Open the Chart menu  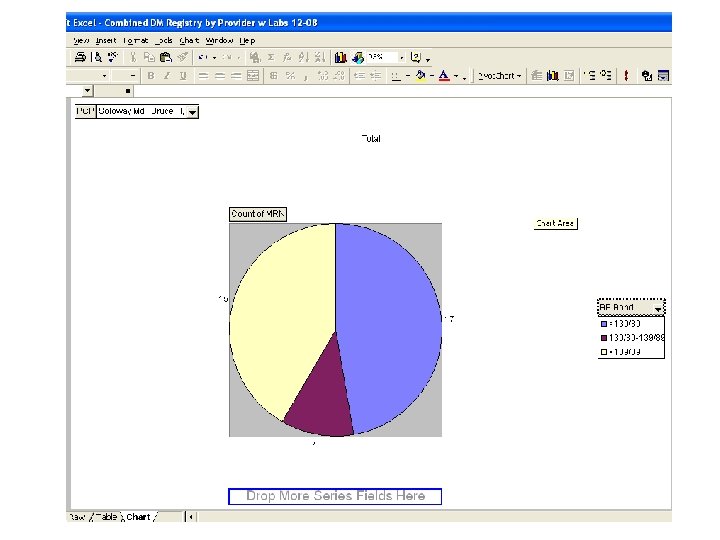[x=189, y=41]
